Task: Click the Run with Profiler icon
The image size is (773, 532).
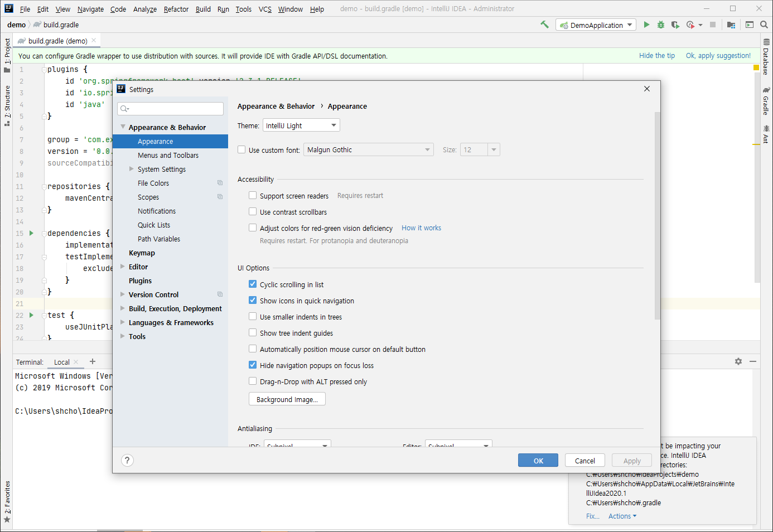Action: 690,25
